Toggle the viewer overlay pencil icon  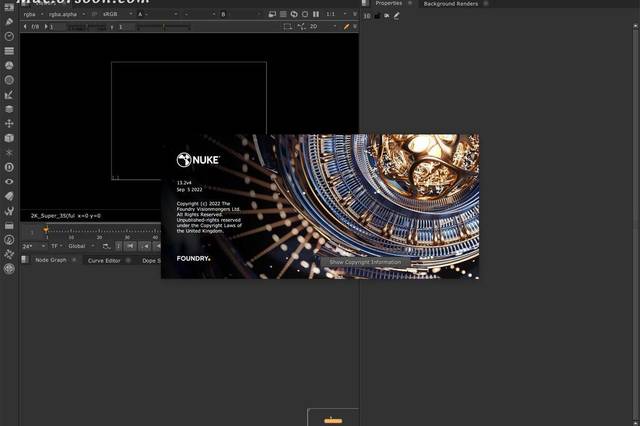click(346, 27)
